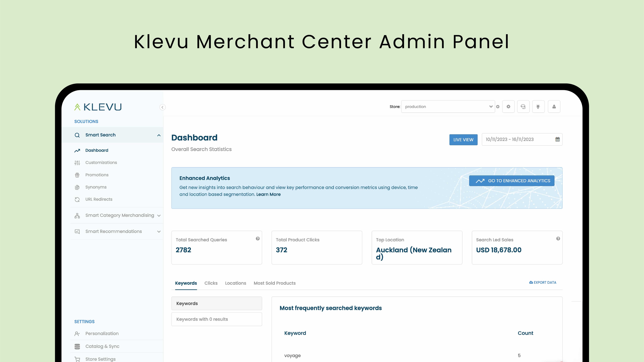Collapse the sidebar with arrow icon
The height and width of the screenshot is (362, 644).
[x=163, y=107]
